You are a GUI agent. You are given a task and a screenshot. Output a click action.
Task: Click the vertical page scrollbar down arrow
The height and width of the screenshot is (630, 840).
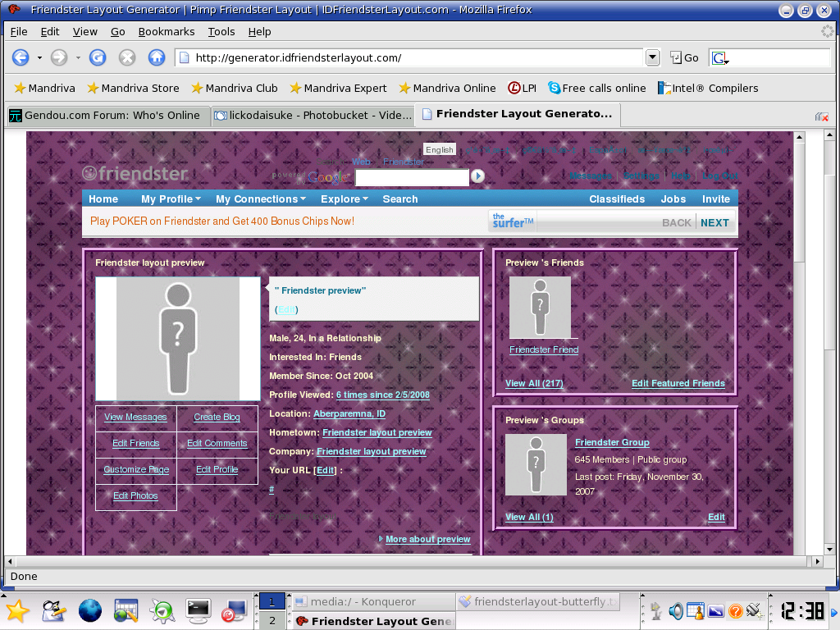[829, 549]
